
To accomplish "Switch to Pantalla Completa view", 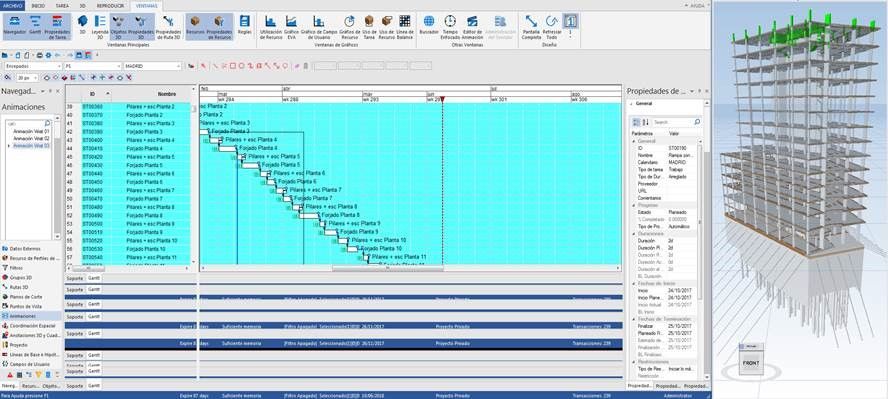I will (531, 26).
